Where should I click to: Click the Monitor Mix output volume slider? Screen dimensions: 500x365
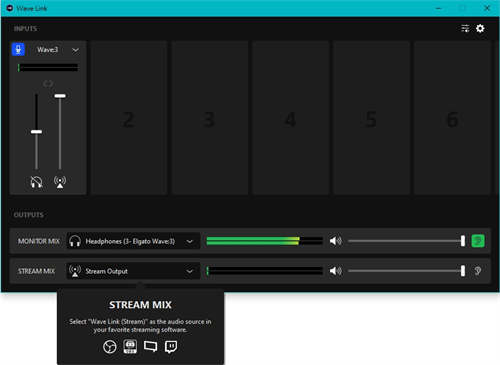tap(407, 241)
